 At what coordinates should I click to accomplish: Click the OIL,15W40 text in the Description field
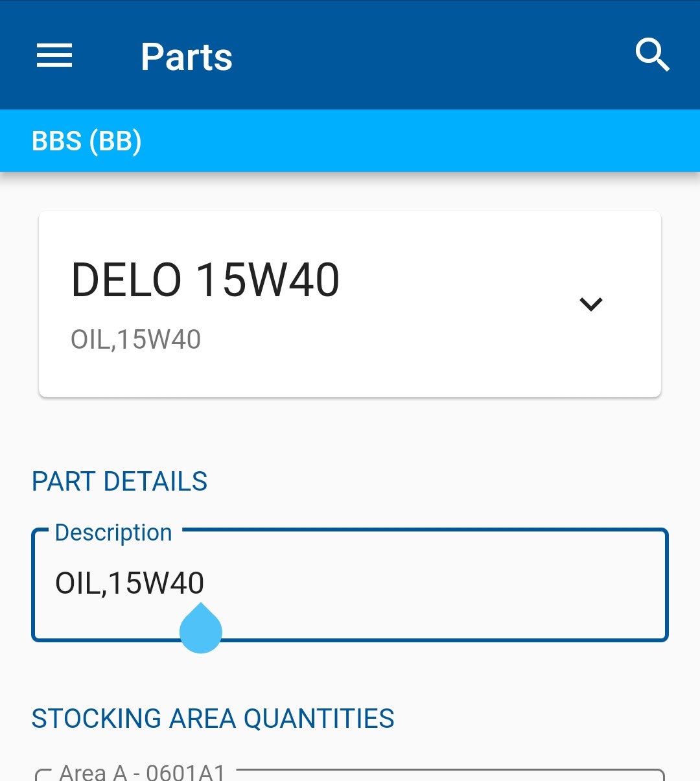(130, 583)
